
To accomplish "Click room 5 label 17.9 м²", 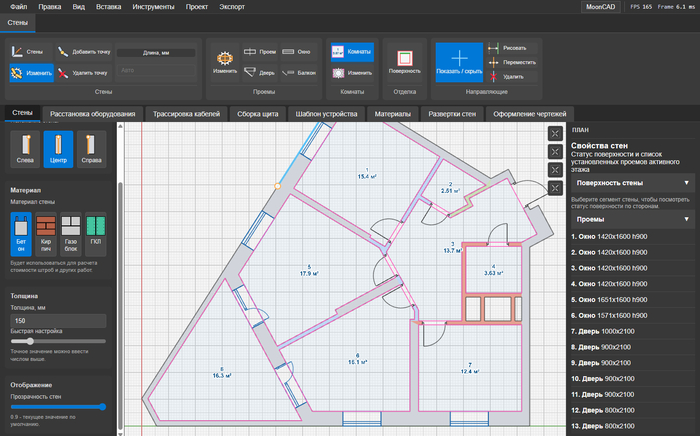I will click(309, 270).
